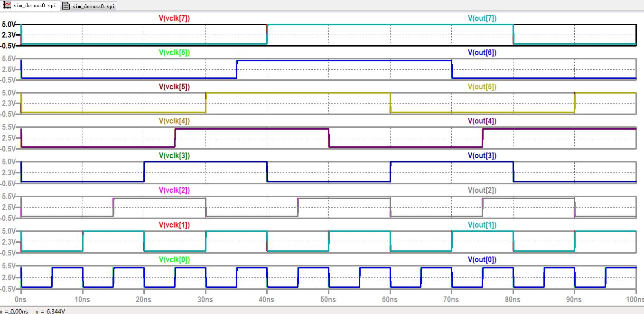Image resolution: width=644 pixels, height=314 pixels.
Task: Click the 50ns time axis label
Action: pos(328,300)
